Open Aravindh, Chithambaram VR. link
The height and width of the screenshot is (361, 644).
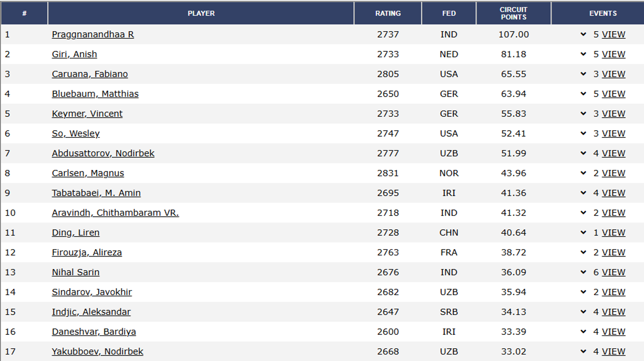[x=115, y=213]
